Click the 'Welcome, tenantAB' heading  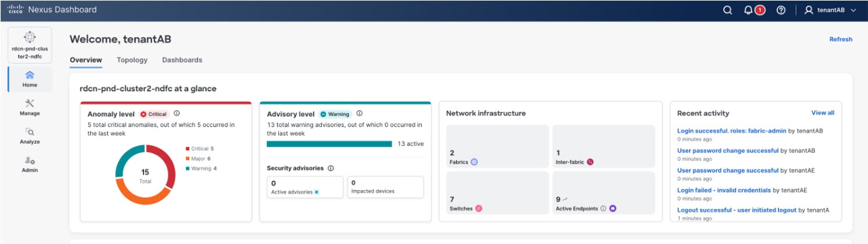coord(120,39)
